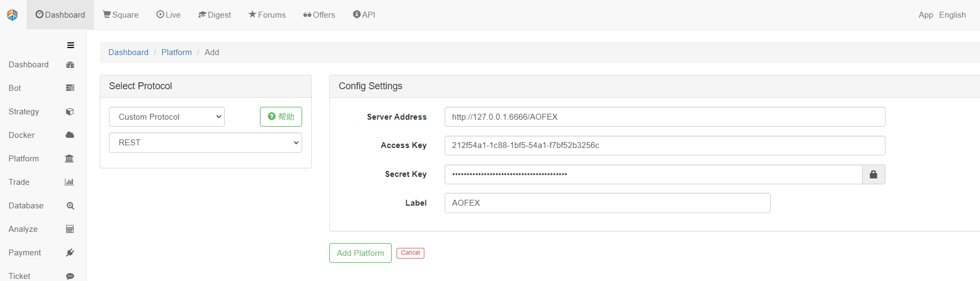
Task: Click the lock icon beside Secret Key
Action: pos(874,174)
